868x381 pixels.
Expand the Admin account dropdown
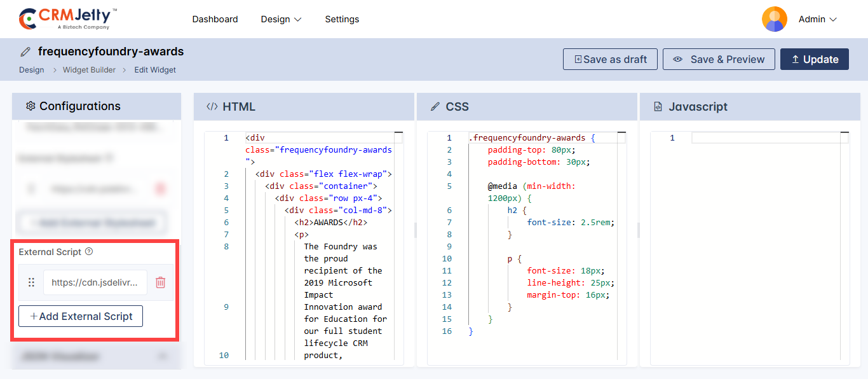(817, 19)
